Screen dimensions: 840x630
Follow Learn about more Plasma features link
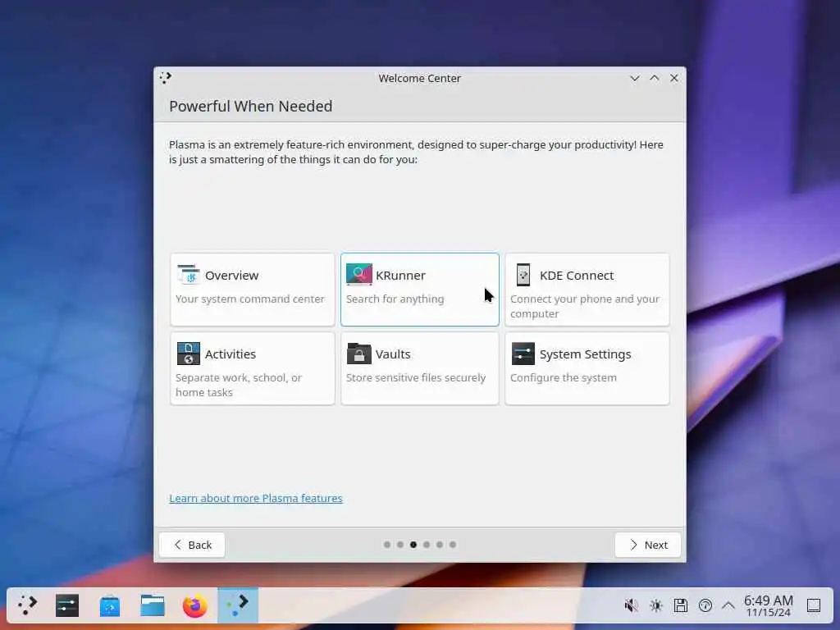coord(256,498)
